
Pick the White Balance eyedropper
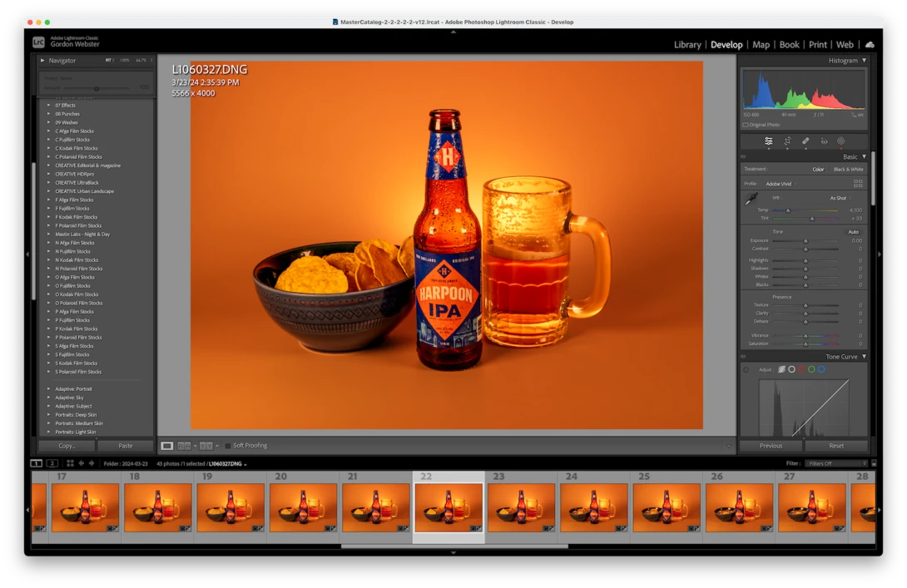click(751, 200)
